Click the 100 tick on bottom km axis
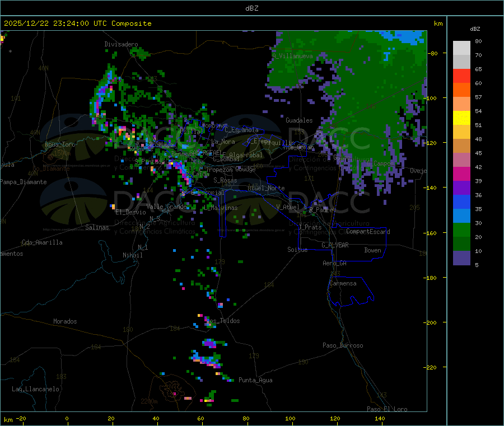Viewport: 504px width, 426px height. click(x=290, y=418)
